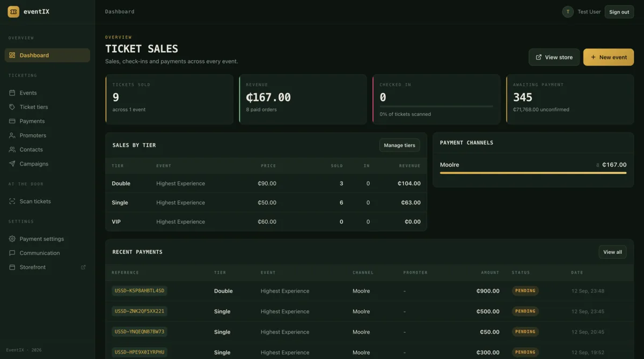Click the Promoters person icon
The width and height of the screenshot is (644, 359).
coord(12,135)
